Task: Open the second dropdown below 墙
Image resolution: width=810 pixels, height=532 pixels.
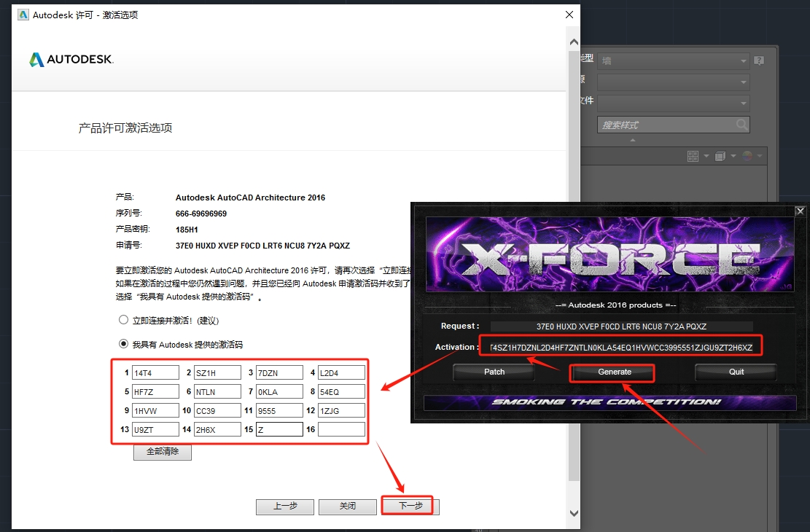Action: click(x=674, y=82)
